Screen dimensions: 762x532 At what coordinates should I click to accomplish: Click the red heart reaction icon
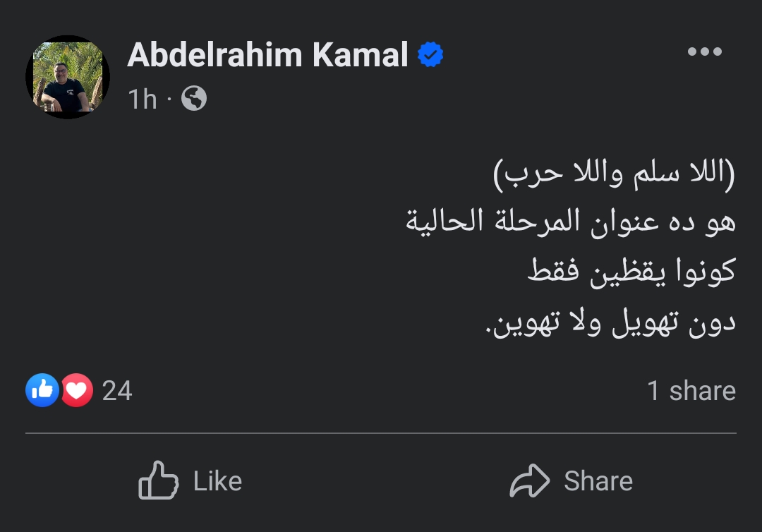[78, 390]
